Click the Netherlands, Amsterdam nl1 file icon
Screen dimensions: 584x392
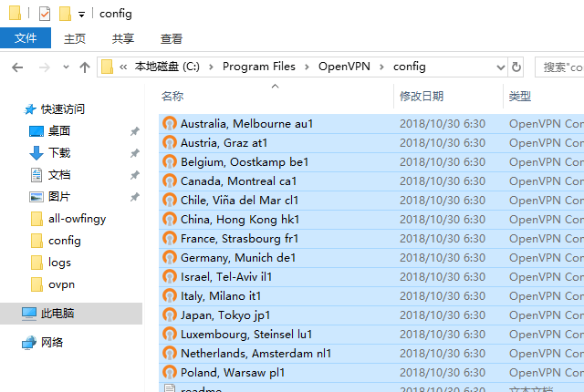click(170, 354)
